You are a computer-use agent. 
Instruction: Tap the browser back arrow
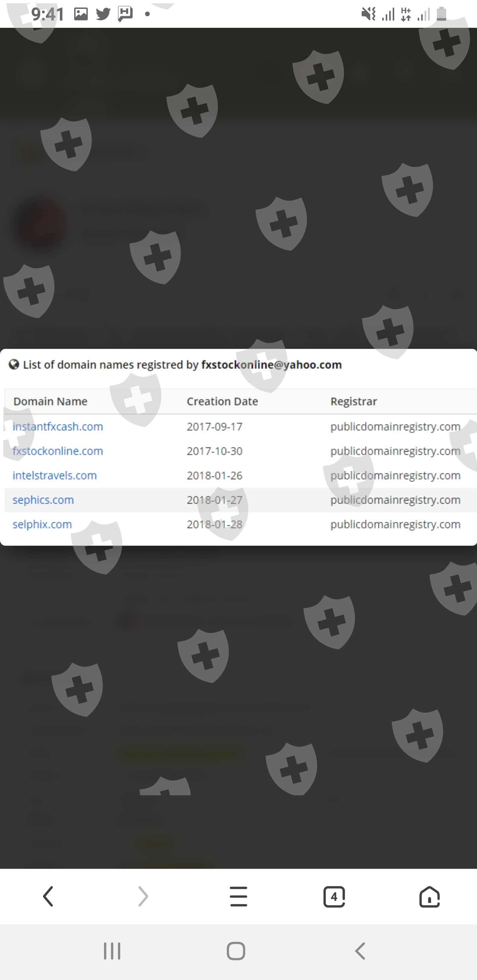[48, 896]
